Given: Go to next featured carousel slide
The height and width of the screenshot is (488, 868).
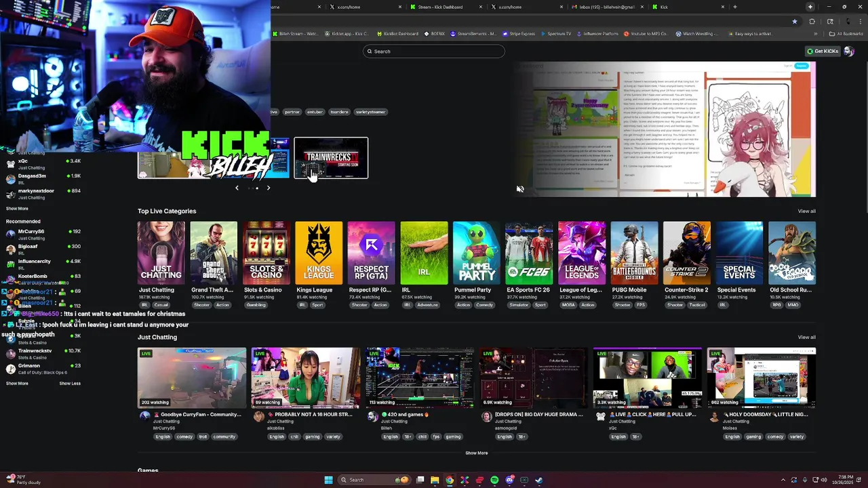Looking at the screenshot, I should 269,188.
